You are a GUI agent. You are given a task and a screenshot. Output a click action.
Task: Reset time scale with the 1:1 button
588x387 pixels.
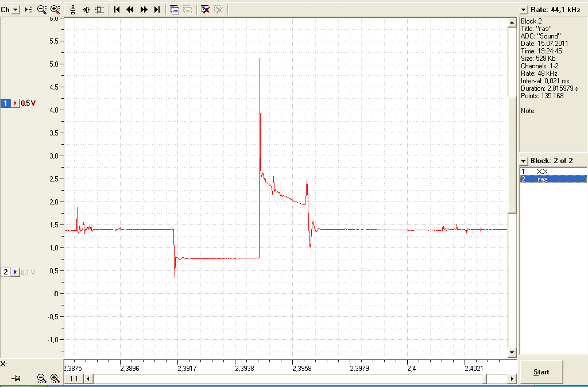tap(73, 379)
